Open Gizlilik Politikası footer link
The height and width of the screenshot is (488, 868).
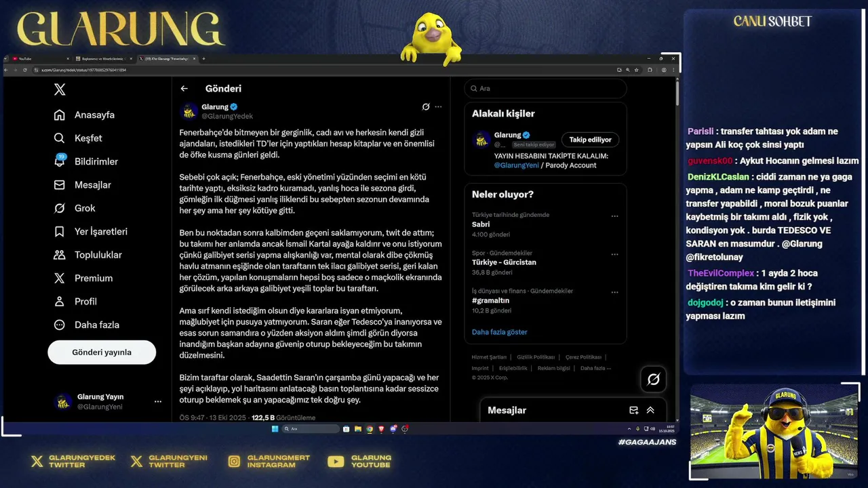(x=536, y=357)
